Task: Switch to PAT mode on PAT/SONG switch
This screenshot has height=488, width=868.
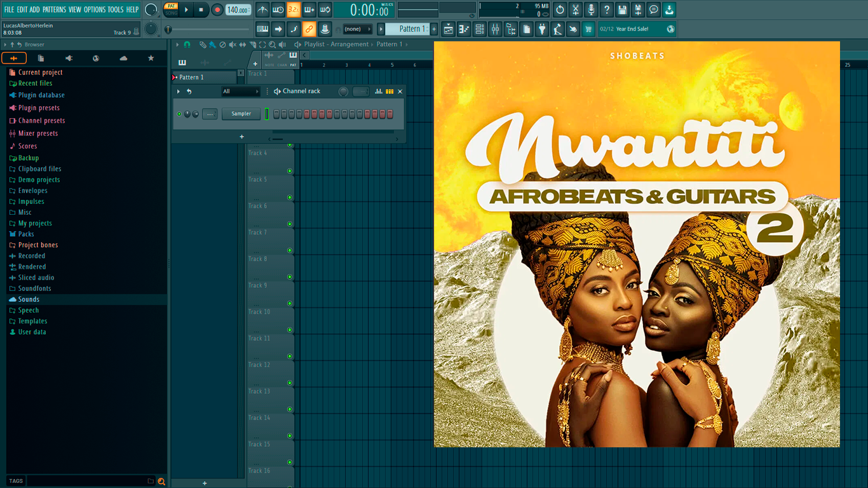Action: [x=171, y=6]
